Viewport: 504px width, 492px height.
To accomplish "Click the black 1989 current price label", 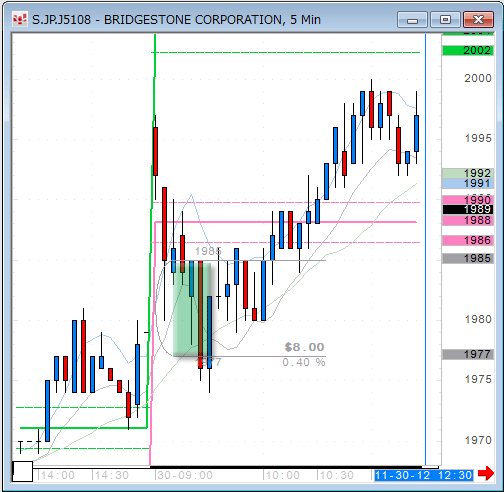I will click(x=468, y=209).
